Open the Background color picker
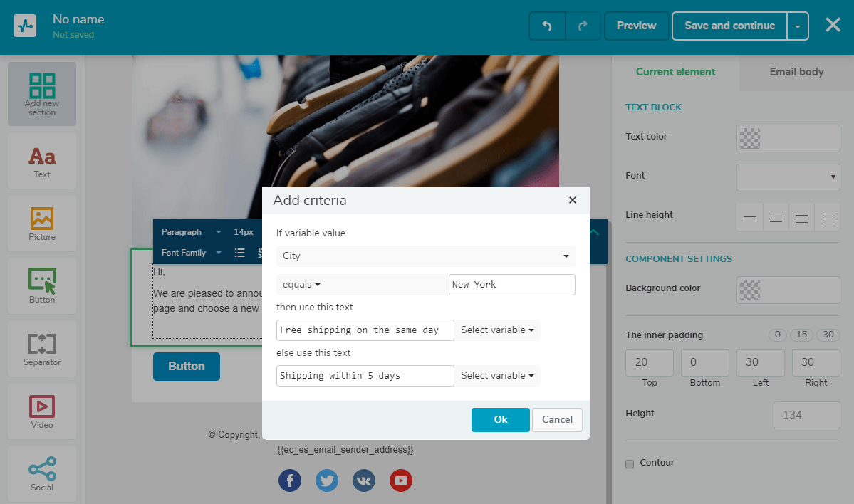This screenshot has height=504, width=854. 788,290
